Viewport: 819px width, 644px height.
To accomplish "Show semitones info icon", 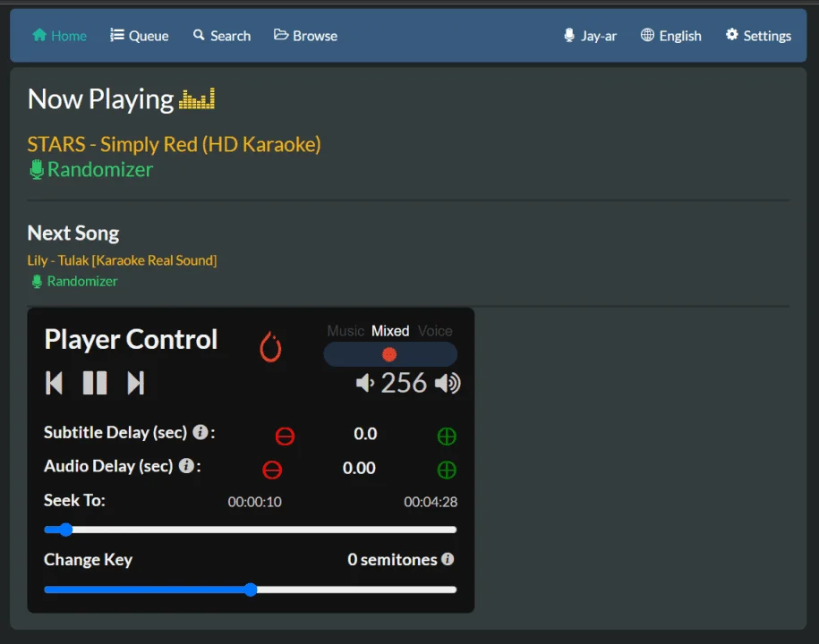I will coord(448,559).
